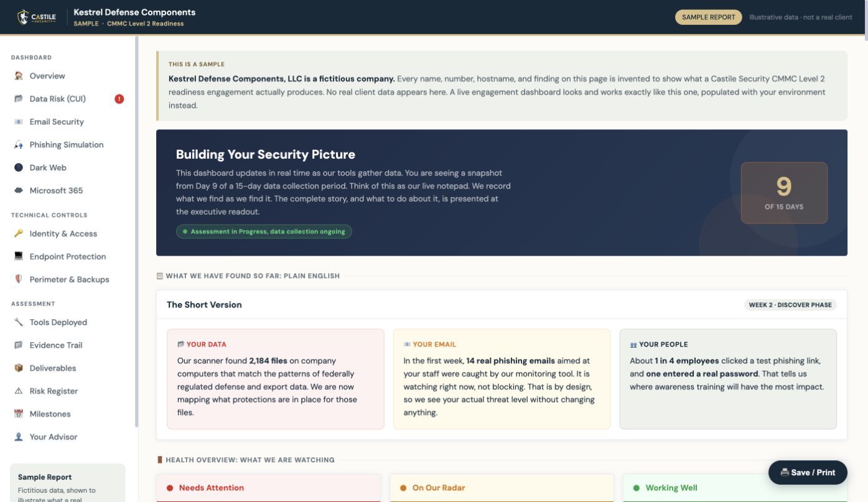The height and width of the screenshot is (502, 868).
Task: Click "The Short Version" heading
Action: tap(204, 305)
